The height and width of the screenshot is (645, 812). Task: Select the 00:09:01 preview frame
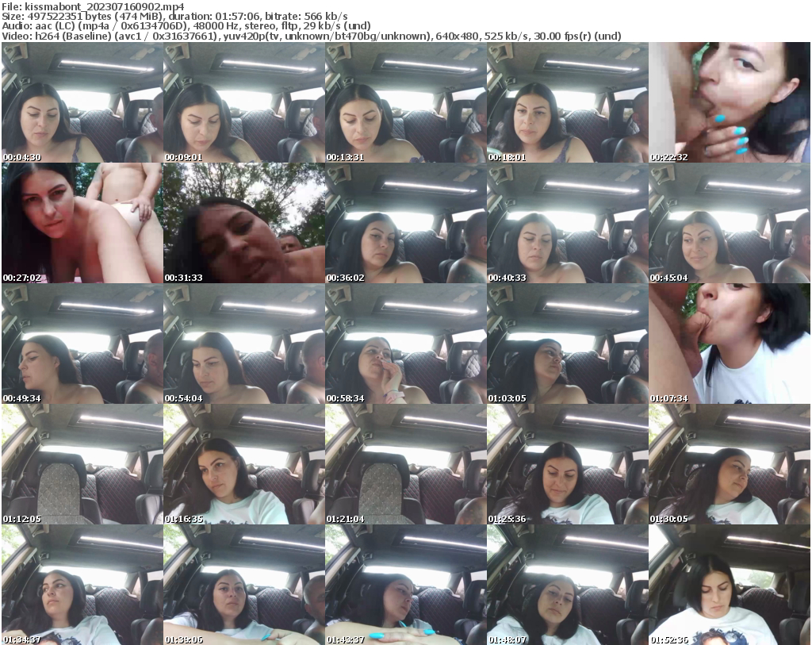pyautogui.click(x=244, y=102)
